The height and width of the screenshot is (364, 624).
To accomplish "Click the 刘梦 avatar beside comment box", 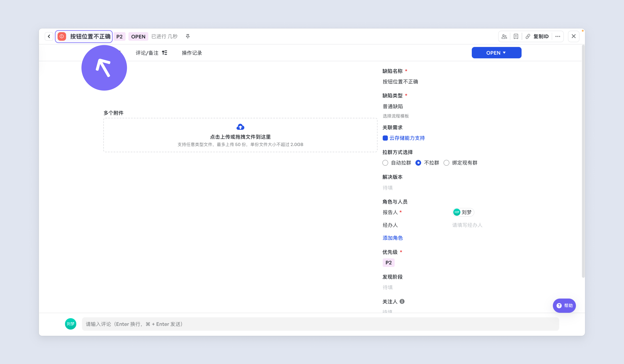I will 71,324.
